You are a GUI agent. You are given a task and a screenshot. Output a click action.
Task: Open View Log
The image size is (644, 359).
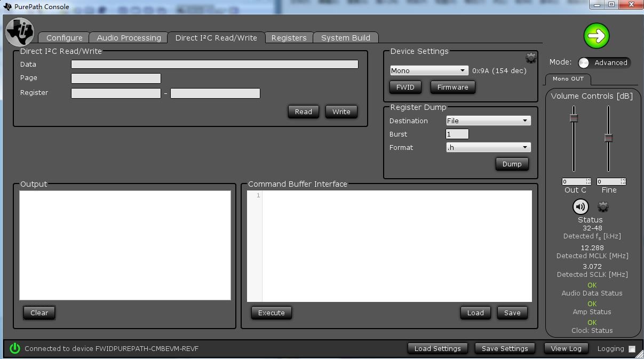[566, 348]
